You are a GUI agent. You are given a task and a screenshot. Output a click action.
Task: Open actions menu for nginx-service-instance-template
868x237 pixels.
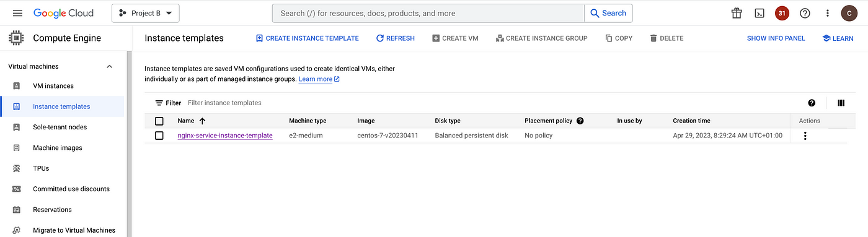pyautogui.click(x=805, y=136)
